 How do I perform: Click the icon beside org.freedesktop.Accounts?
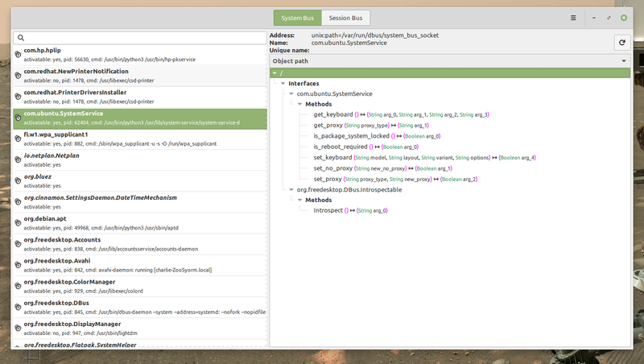18,244
